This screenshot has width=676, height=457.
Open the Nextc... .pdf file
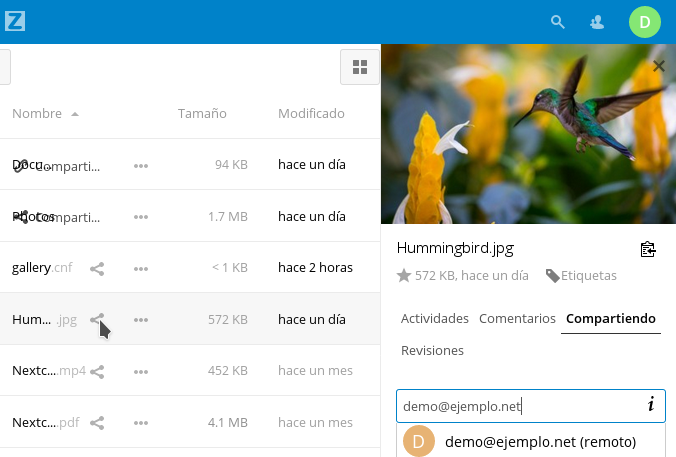(x=46, y=423)
